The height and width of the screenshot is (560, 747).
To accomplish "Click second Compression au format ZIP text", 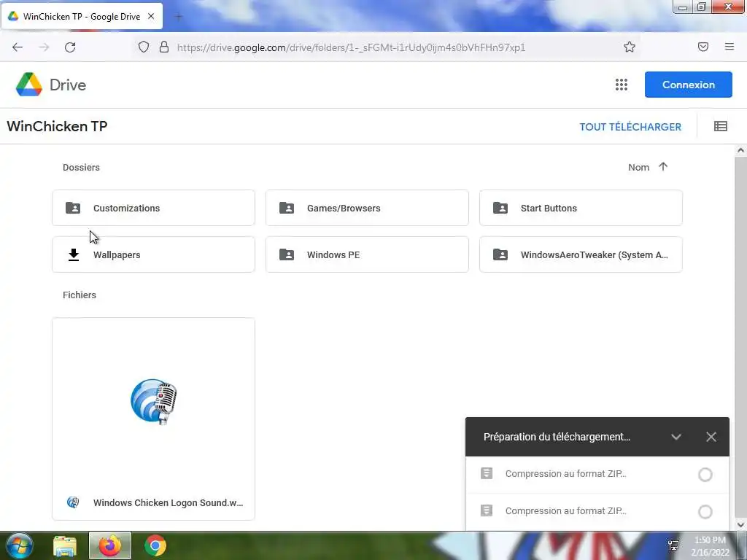I will (x=565, y=510).
